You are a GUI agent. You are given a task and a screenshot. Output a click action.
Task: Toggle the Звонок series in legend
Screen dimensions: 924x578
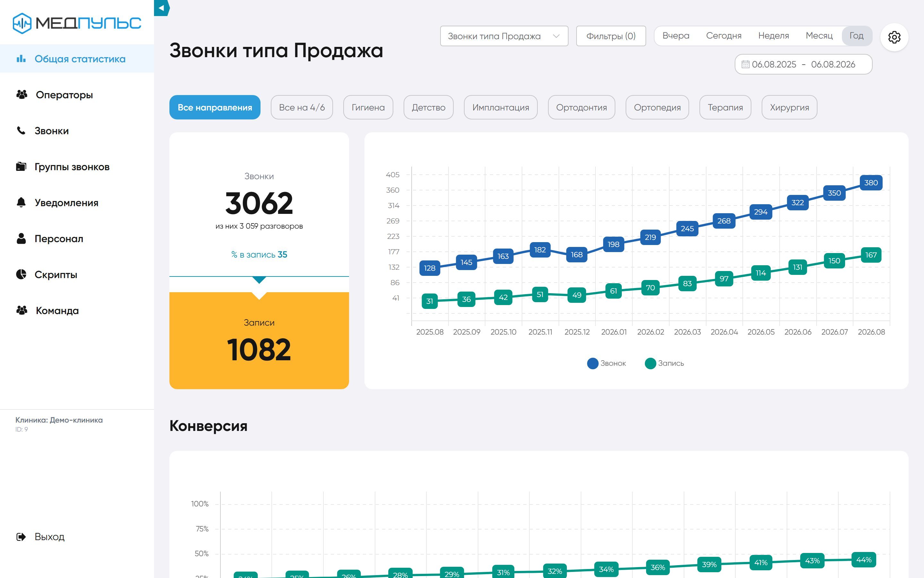tap(606, 363)
